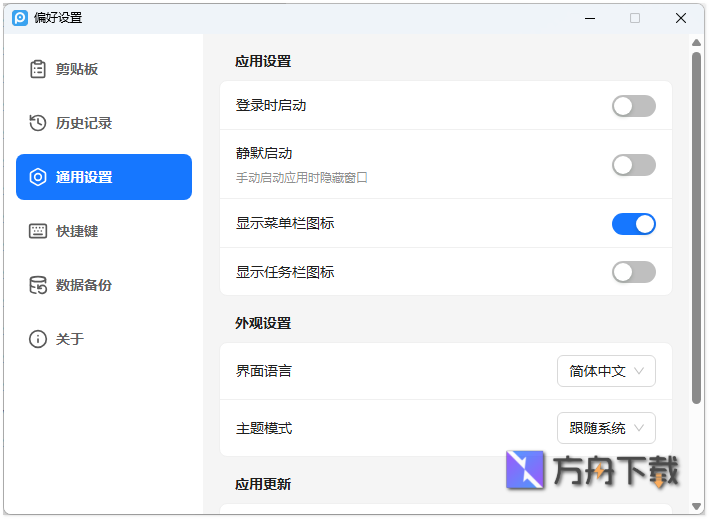Open the 剪贴板 settings page
Image resolution: width=709 pixels, height=519 pixels.
tap(104, 69)
